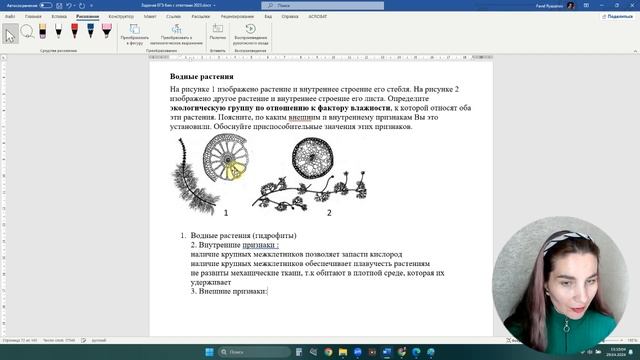Click the language indicator in status bar
The image size is (640, 360).
pyautogui.click(x=99, y=340)
